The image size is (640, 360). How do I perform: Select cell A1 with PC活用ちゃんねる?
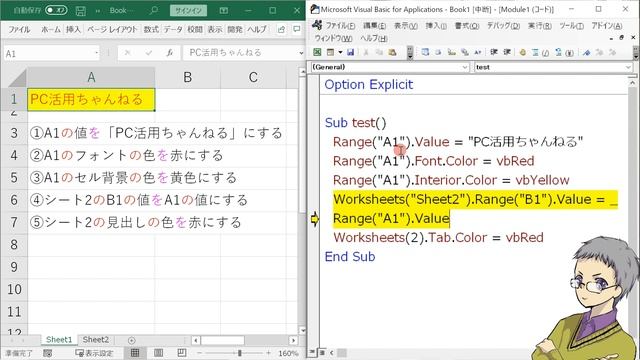click(x=91, y=99)
